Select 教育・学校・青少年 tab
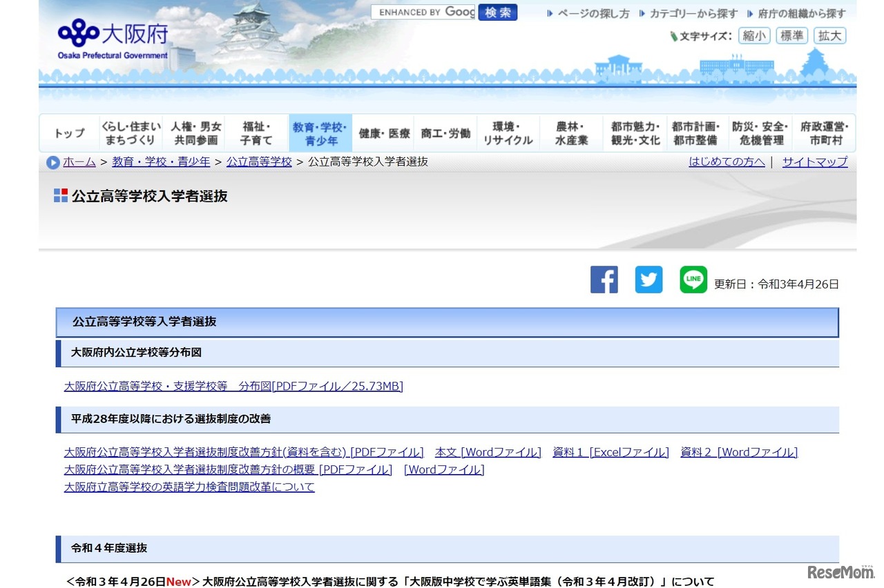 pyautogui.click(x=320, y=133)
